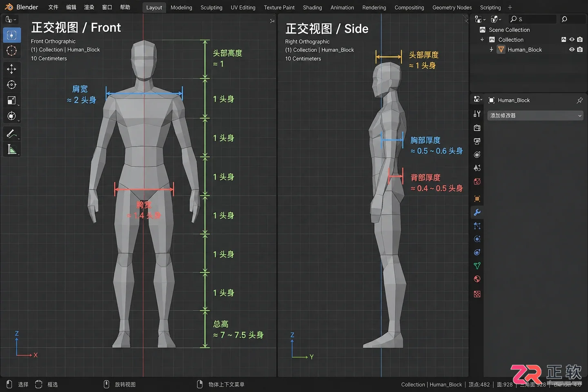This screenshot has height=392, width=588.
Task: Go to the orange Object properties tab
Action: 477,199
